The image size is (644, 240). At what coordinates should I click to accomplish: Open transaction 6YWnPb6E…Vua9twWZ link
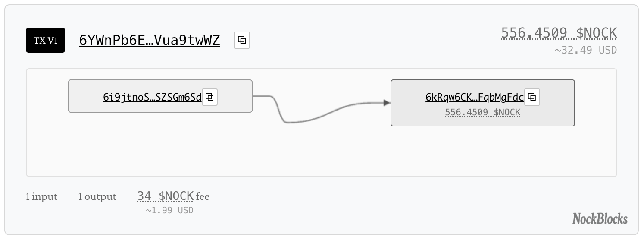tap(150, 40)
